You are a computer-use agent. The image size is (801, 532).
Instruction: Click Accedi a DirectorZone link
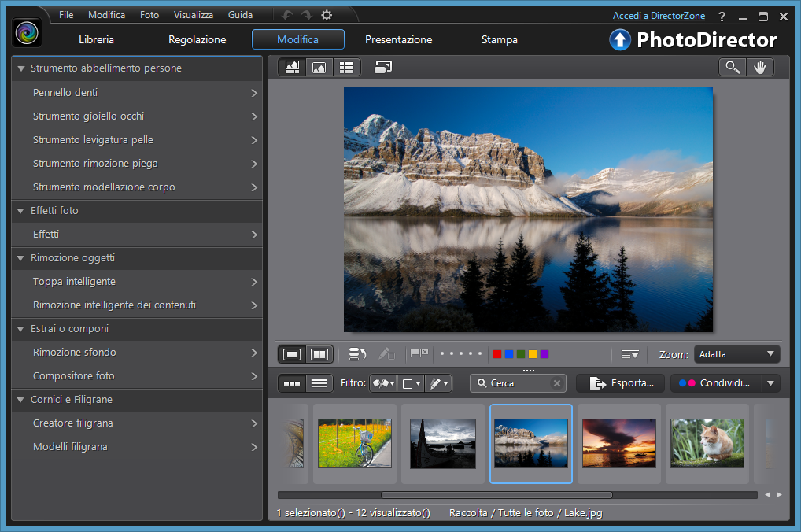click(x=659, y=16)
